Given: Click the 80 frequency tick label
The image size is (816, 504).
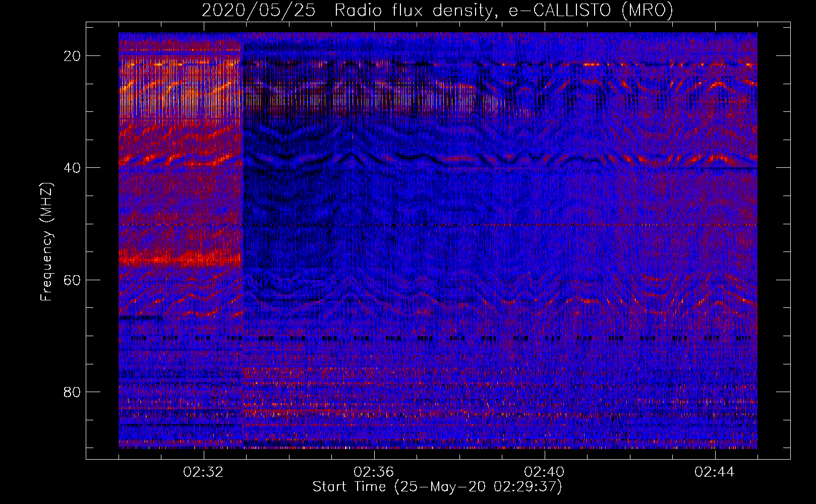Looking at the screenshot, I should coord(73,392).
